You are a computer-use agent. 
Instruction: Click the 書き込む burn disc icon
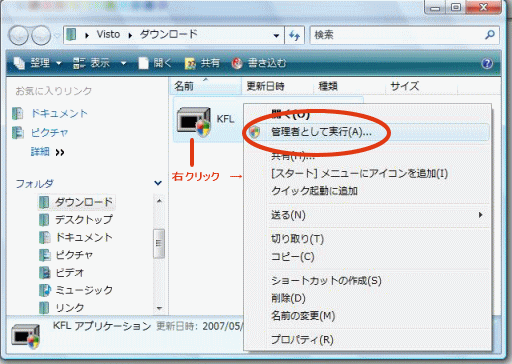[237, 63]
